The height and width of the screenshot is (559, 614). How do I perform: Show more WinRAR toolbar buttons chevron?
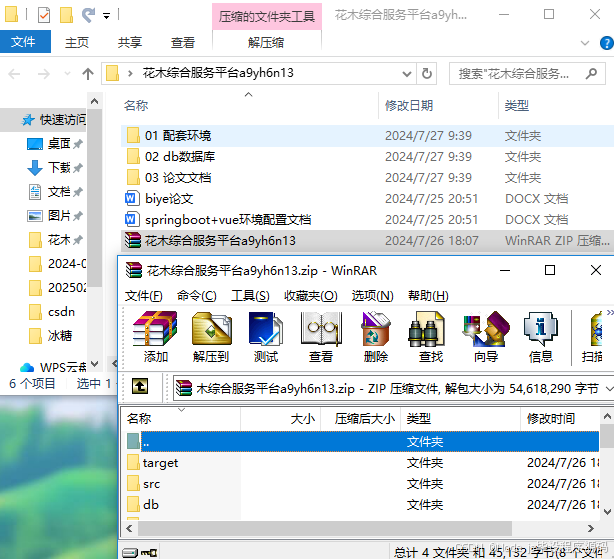(x=610, y=312)
